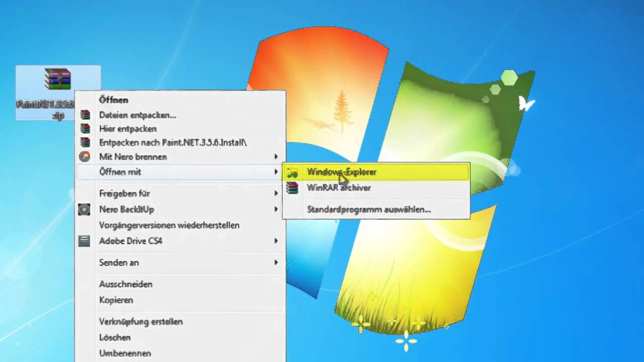Expand arrow next to Öffnen mit

pyautogui.click(x=276, y=172)
